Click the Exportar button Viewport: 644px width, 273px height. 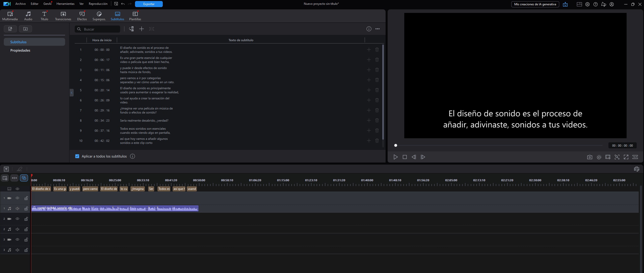[149, 4]
